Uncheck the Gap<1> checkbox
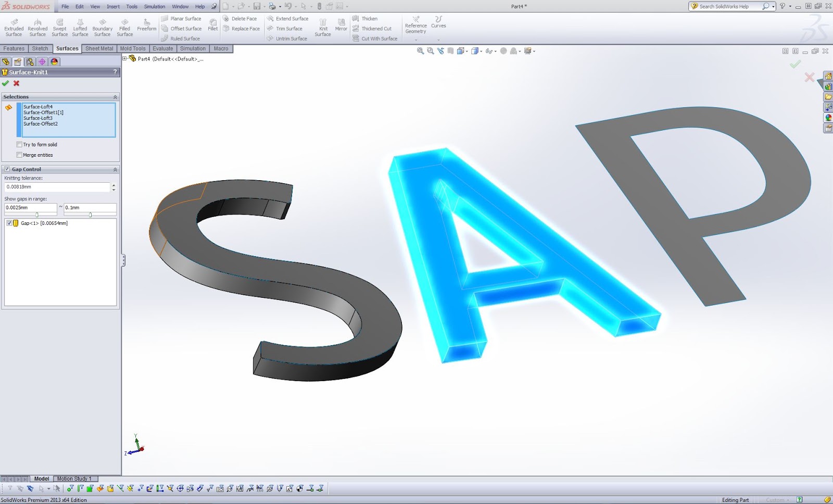Image resolution: width=833 pixels, height=504 pixels. tap(9, 223)
